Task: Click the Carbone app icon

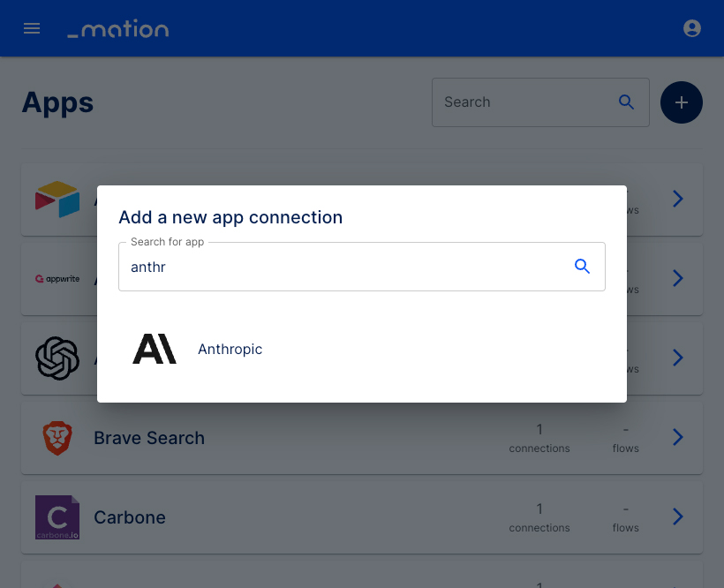Action: (x=57, y=516)
